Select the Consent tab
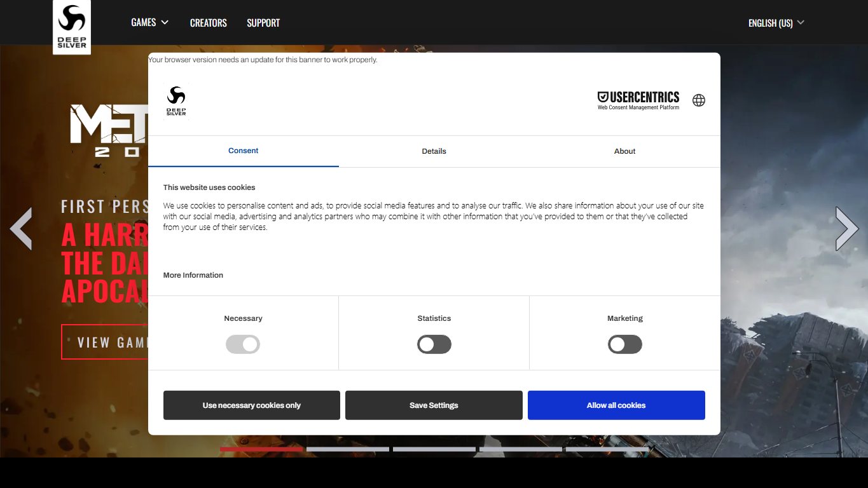 pyautogui.click(x=244, y=151)
